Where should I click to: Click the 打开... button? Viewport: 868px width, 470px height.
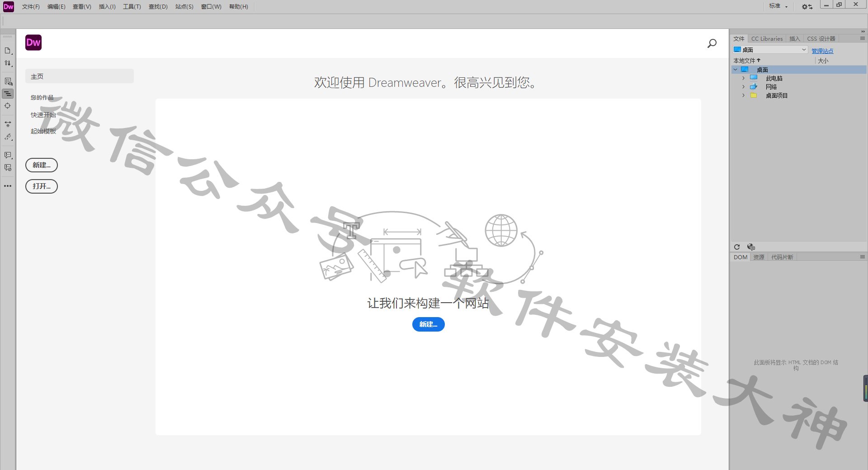coord(42,186)
